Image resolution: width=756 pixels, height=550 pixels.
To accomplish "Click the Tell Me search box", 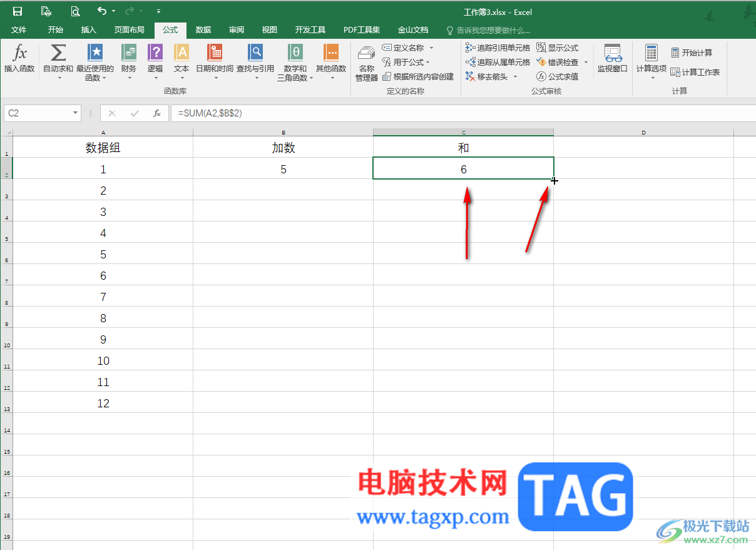I will pos(488,29).
